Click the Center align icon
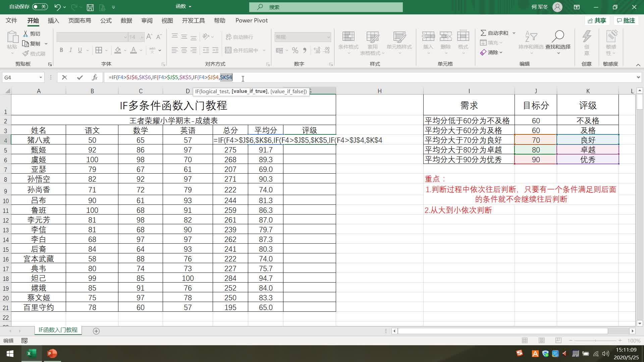This screenshot has width=644, height=362. (x=184, y=50)
